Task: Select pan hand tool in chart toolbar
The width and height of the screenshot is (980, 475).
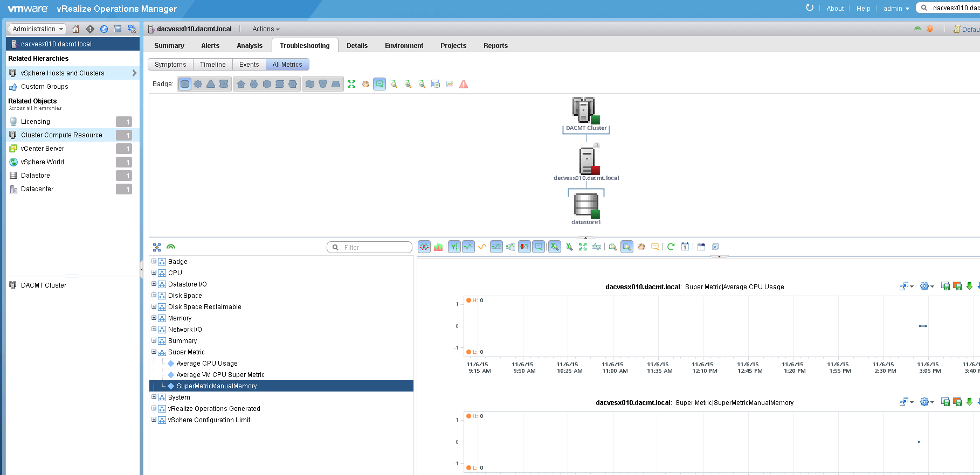Action: [641, 247]
